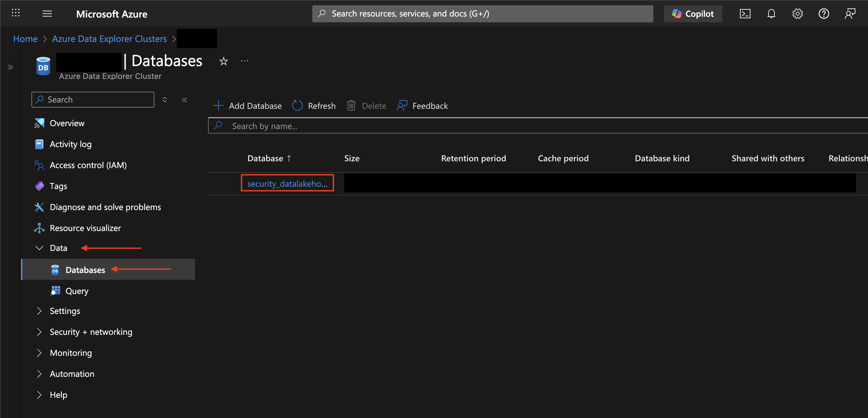Screen dimensions: 868x418
Task: Collapse the Data section
Action: click(x=39, y=248)
